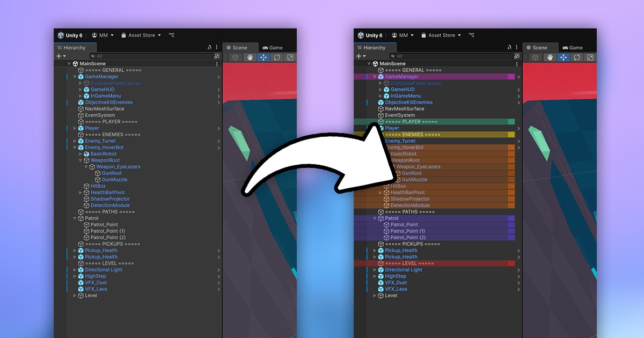Switch to the Game tab
Screen dimensions: 644x338
point(276,47)
